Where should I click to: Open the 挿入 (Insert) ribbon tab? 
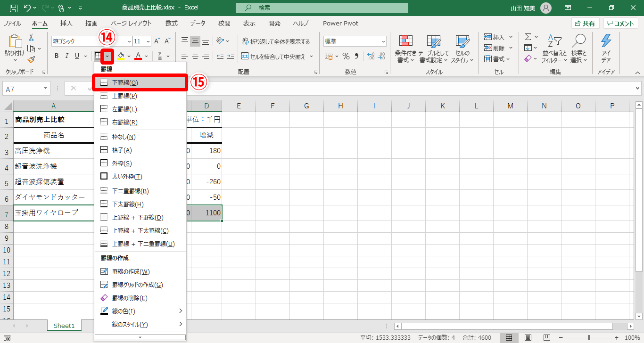[x=66, y=23]
